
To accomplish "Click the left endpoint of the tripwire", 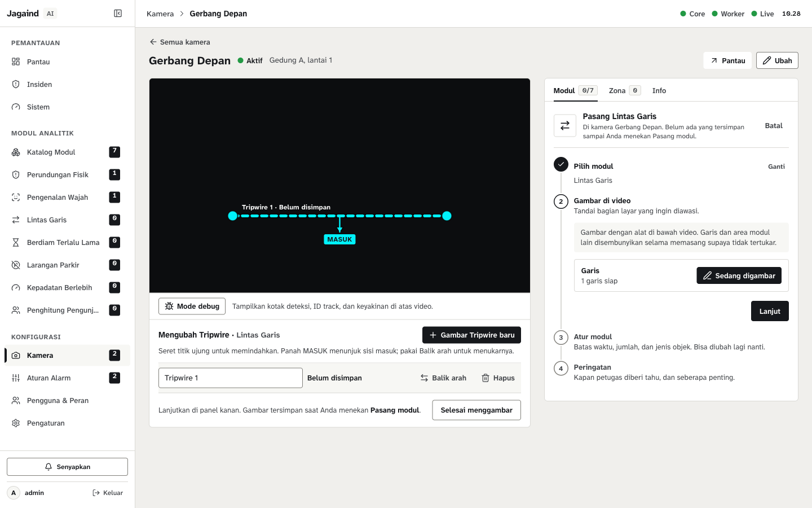I will click(x=232, y=216).
